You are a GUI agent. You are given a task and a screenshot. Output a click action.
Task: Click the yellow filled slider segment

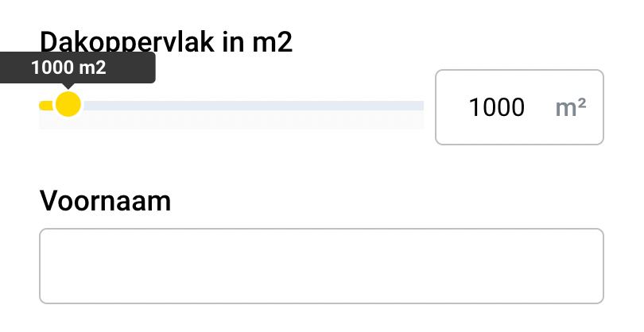point(46,105)
